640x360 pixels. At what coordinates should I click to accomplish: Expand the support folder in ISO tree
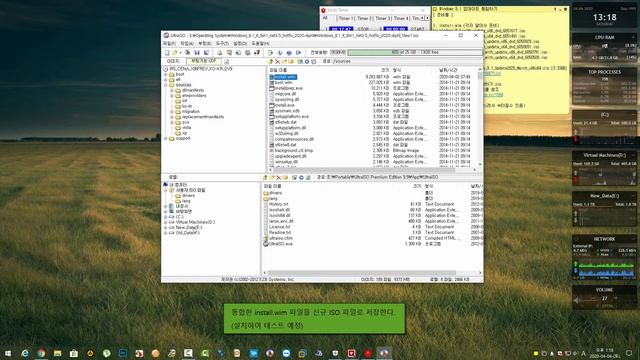click(166, 138)
